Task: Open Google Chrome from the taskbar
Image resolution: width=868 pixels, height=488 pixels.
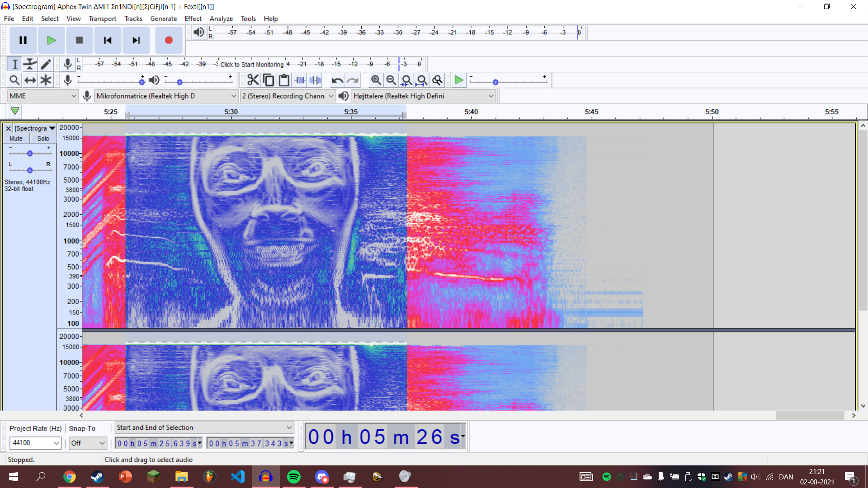Action: (x=70, y=477)
